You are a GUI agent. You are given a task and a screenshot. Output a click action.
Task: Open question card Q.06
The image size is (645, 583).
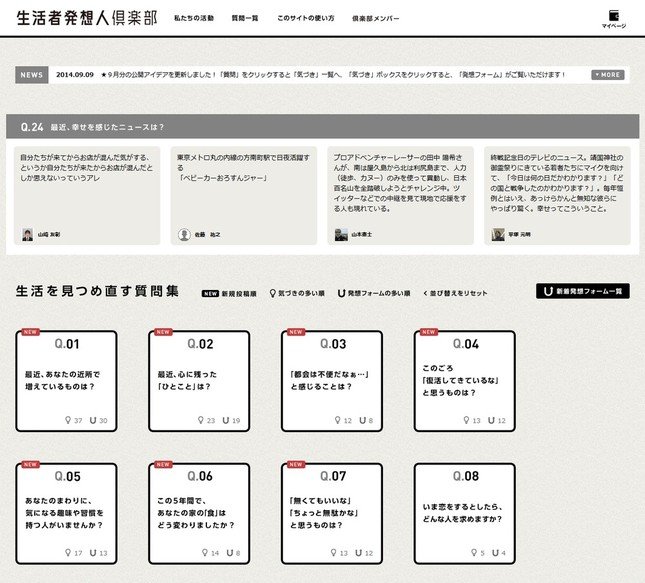tap(199, 513)
